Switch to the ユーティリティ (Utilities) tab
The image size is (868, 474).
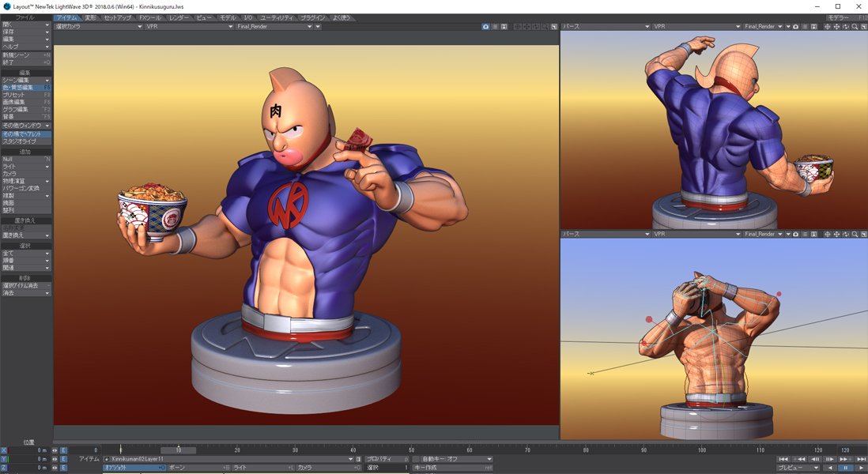point(276,17)
